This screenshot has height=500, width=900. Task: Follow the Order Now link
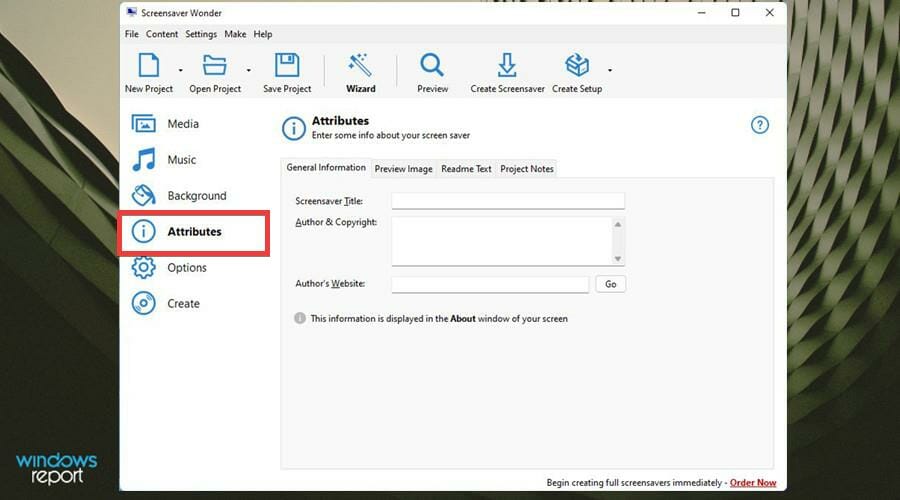753,483
